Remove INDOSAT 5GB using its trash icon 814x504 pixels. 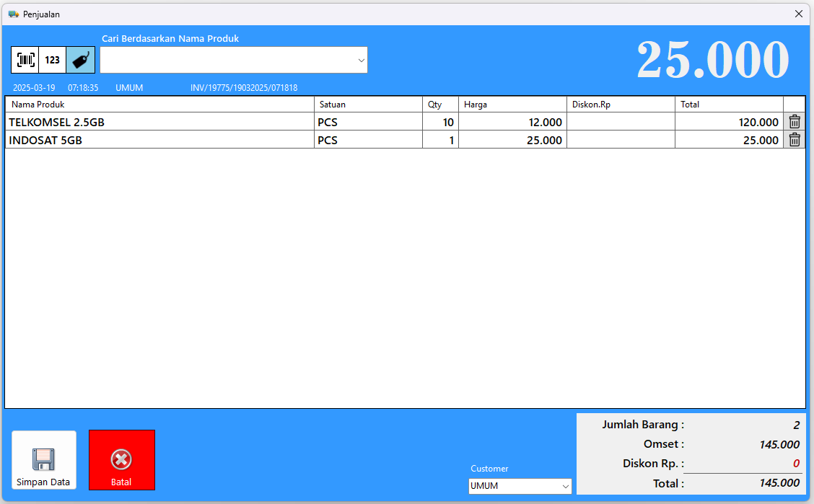point(795,140)
